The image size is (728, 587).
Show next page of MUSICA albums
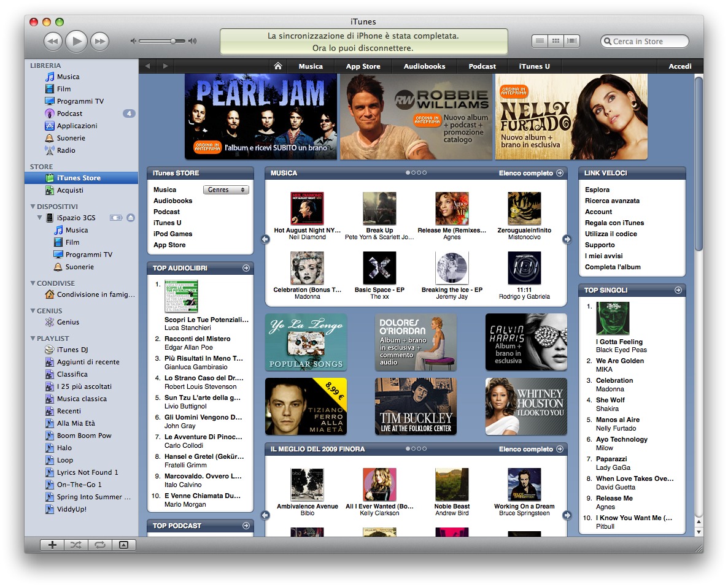pyautogui.click(x=567, y=239)
